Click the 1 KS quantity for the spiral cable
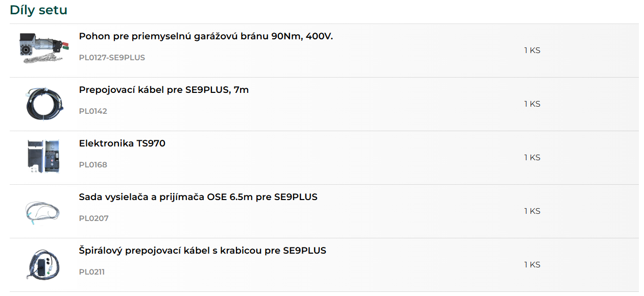Screen dimensions: 644x296 [x=532, y=265]
